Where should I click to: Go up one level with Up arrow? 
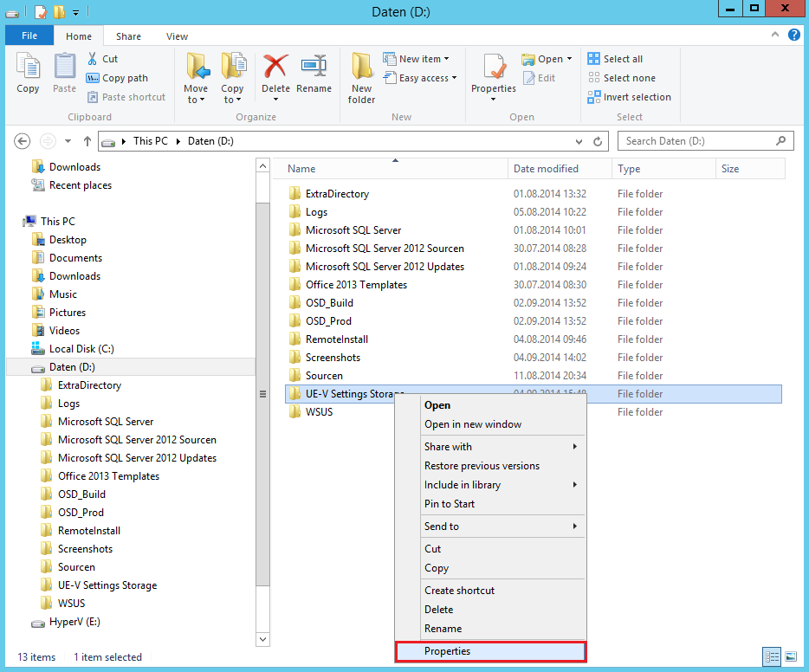87,141
